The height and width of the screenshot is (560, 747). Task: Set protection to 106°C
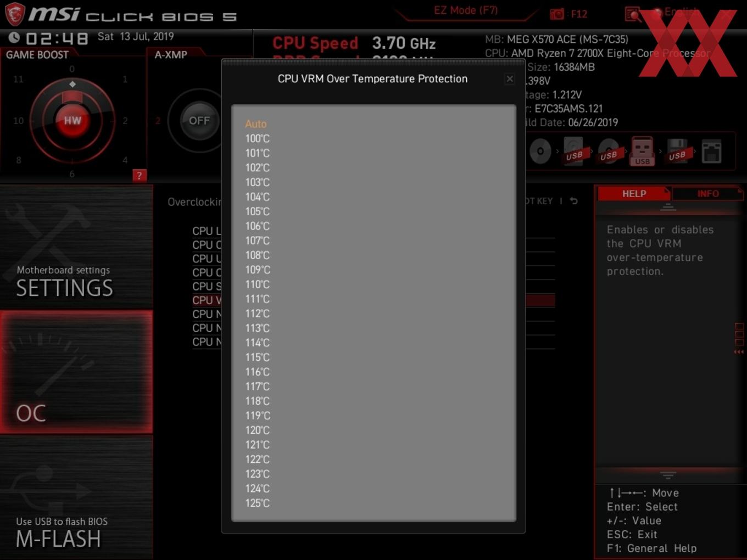(x=258, y=226)
